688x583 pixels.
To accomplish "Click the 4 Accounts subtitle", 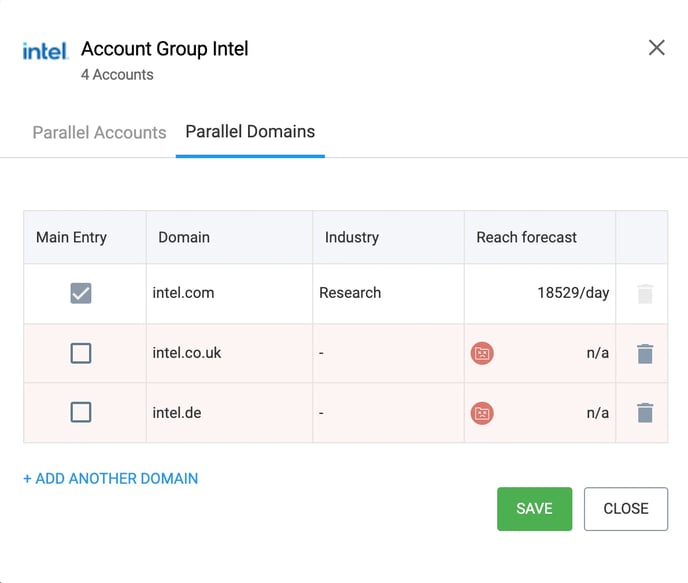I will pos(117,75).
